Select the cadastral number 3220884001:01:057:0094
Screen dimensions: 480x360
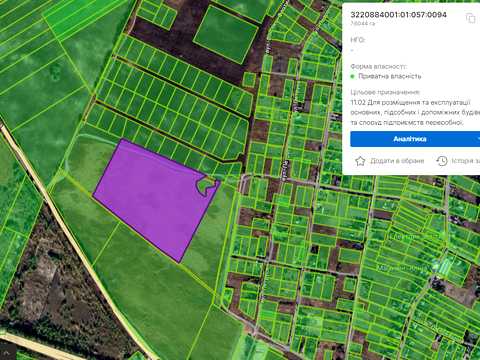(x=398, y=15)
